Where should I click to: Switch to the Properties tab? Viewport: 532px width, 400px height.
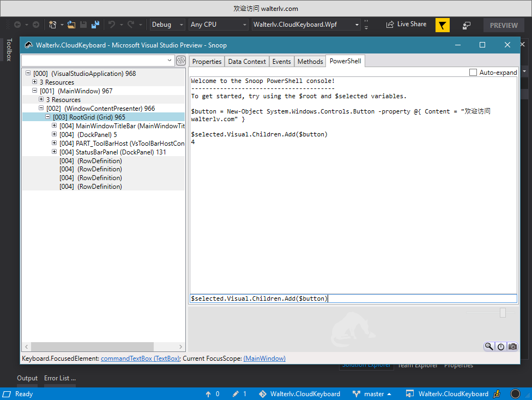point(207,62)
